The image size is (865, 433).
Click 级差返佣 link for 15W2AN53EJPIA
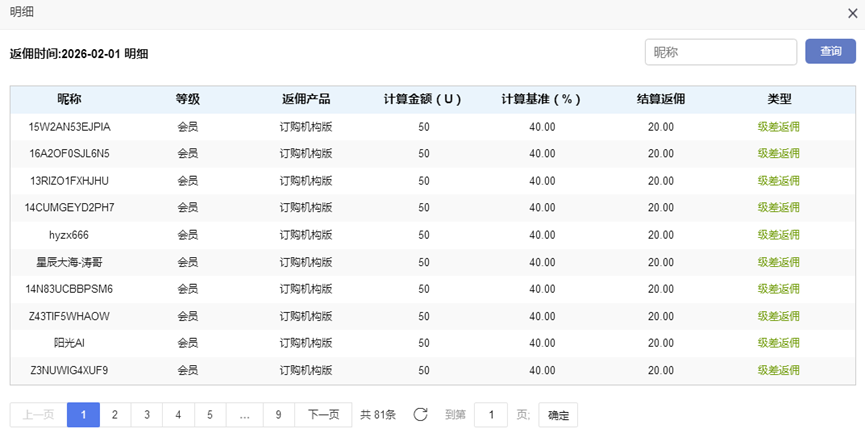click(x=778, y=127)
